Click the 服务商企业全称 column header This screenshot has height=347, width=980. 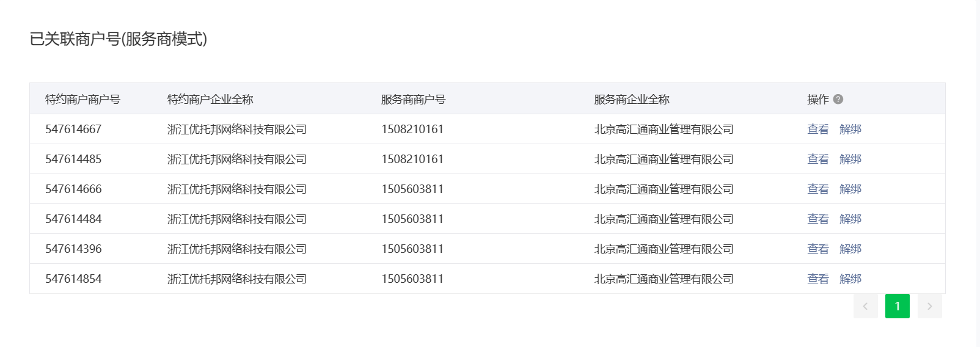pyautogui.click(x=632, y=99)
